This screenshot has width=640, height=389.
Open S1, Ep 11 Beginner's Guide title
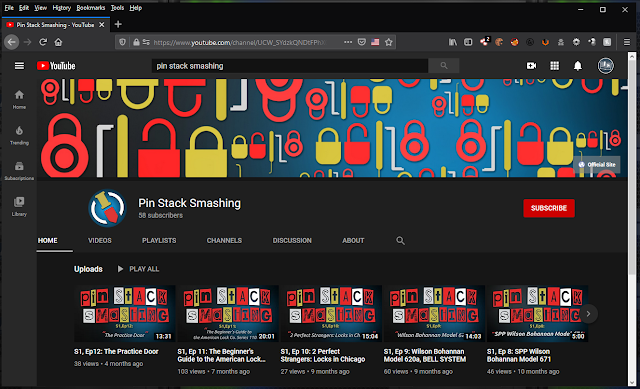pyautogui.click(x=221, y=355)
